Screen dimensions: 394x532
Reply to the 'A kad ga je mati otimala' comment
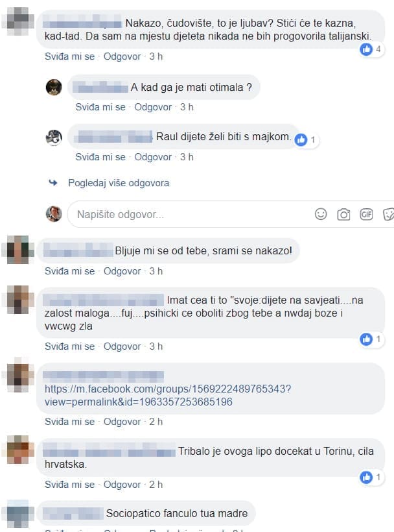153,107
